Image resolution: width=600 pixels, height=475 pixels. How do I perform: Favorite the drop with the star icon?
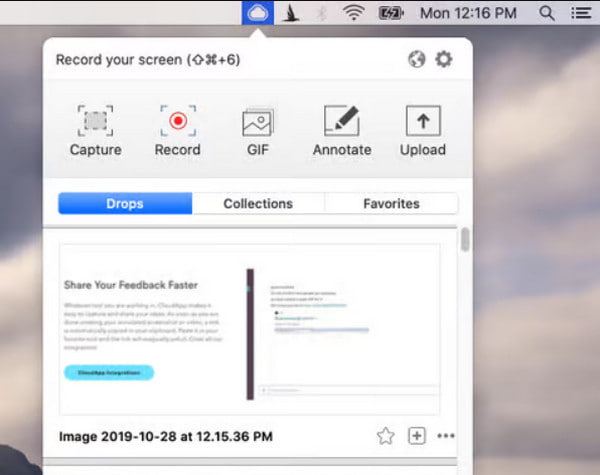(385, 436)
